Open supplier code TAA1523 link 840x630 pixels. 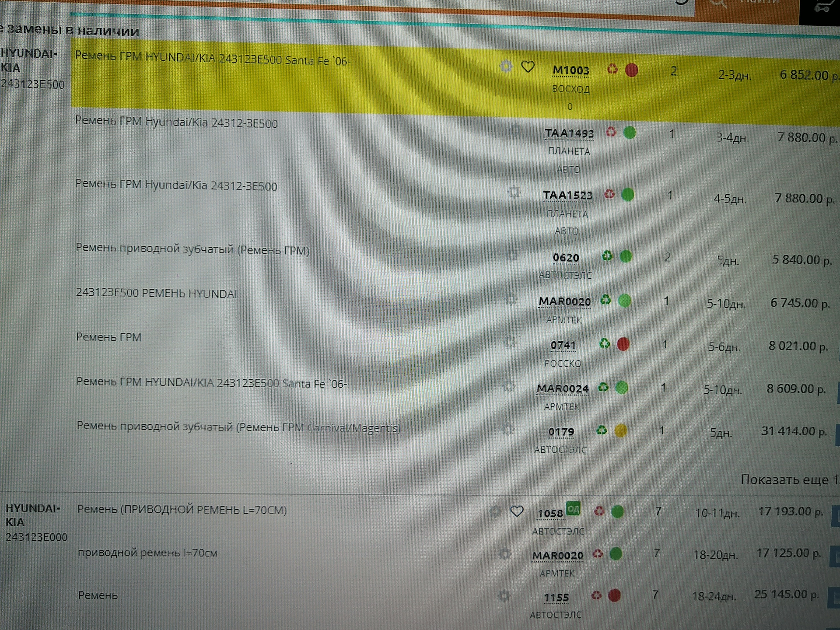point(567,195)
